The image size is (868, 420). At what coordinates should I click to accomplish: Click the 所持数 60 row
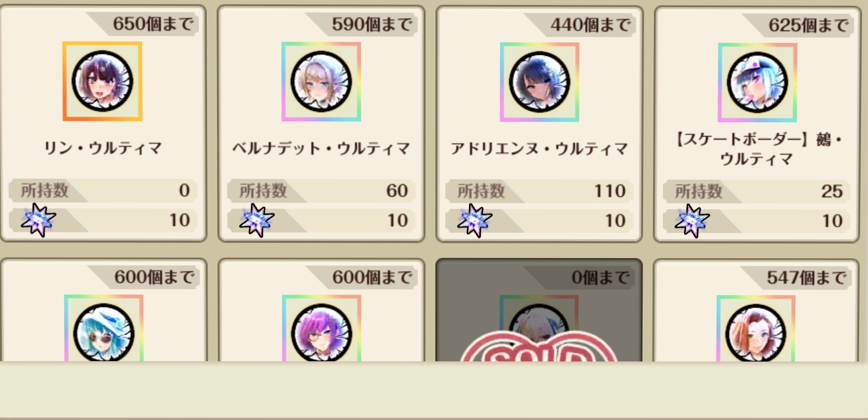click(321, 191)
